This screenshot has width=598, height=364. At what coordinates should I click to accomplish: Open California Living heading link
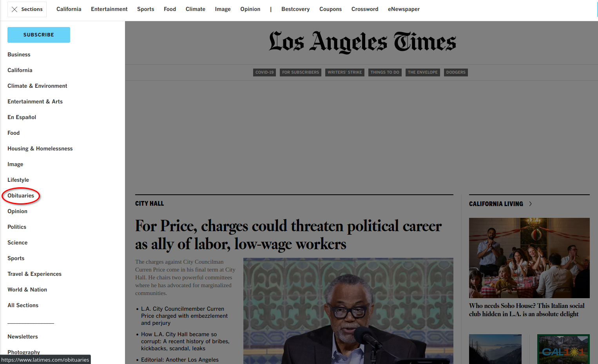tap(496, 204)
